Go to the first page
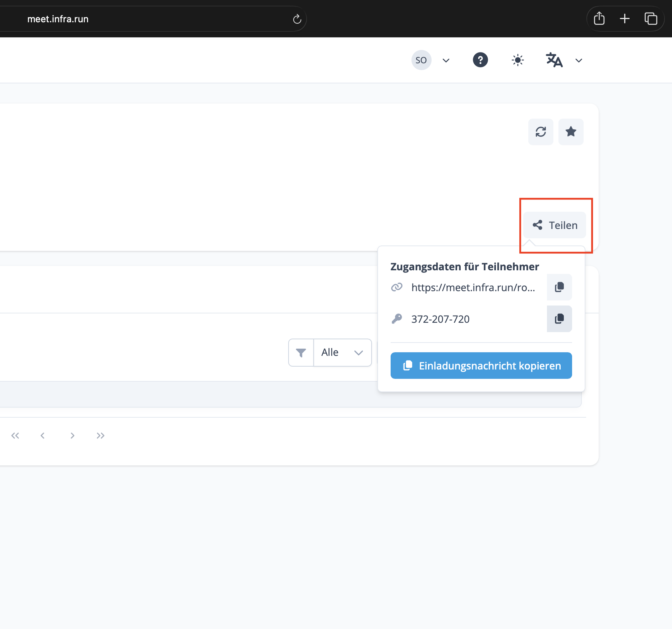Screen dimensions: 672x629 (15, 436)
